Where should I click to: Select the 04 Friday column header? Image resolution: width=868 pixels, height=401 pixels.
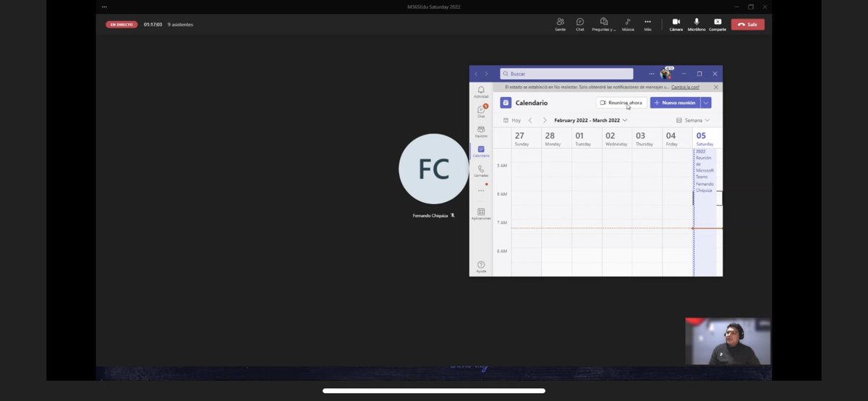[678, 138]
